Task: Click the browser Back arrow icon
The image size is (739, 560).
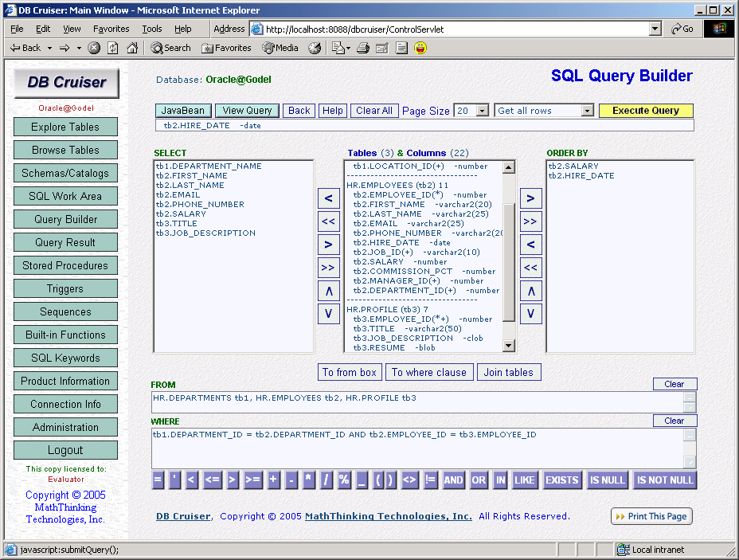Action: pos(16,48)
